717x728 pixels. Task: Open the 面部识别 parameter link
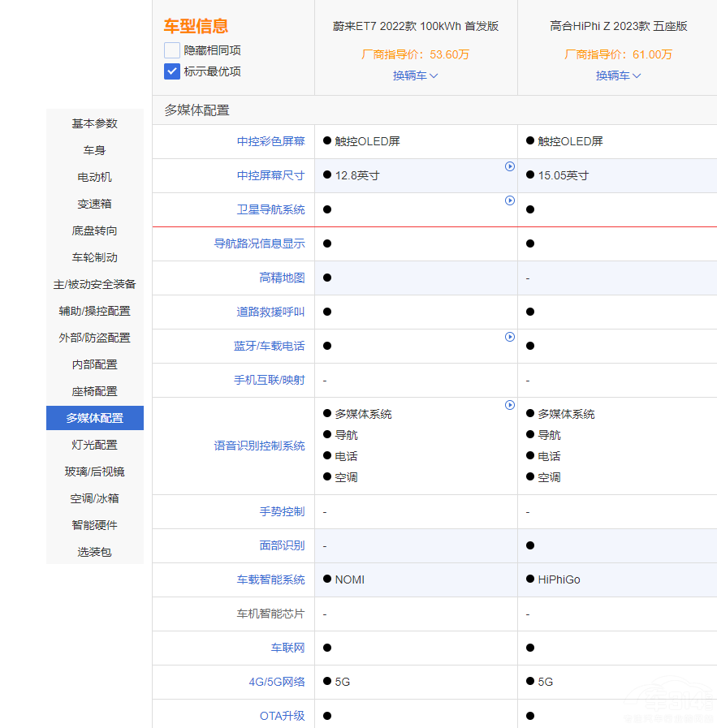[x=282, y=545]
